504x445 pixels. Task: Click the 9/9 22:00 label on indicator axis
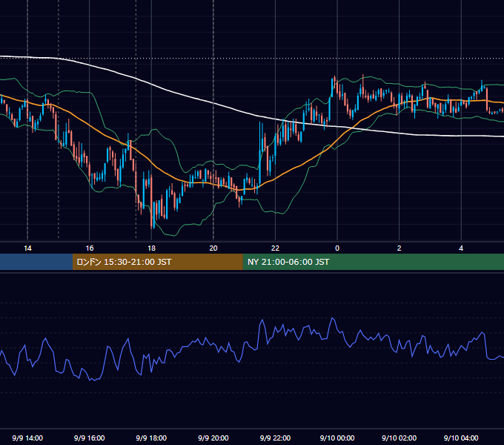(275, 438)
